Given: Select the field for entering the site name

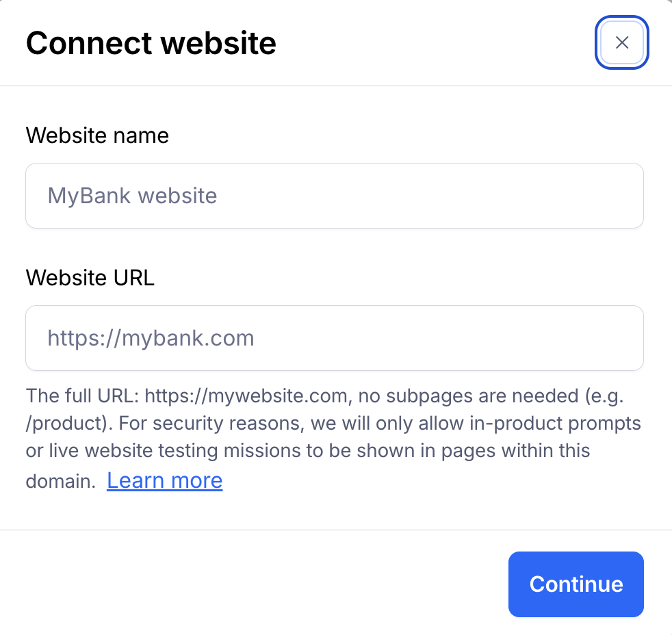Looking at the screenshot, I should 334,196.
